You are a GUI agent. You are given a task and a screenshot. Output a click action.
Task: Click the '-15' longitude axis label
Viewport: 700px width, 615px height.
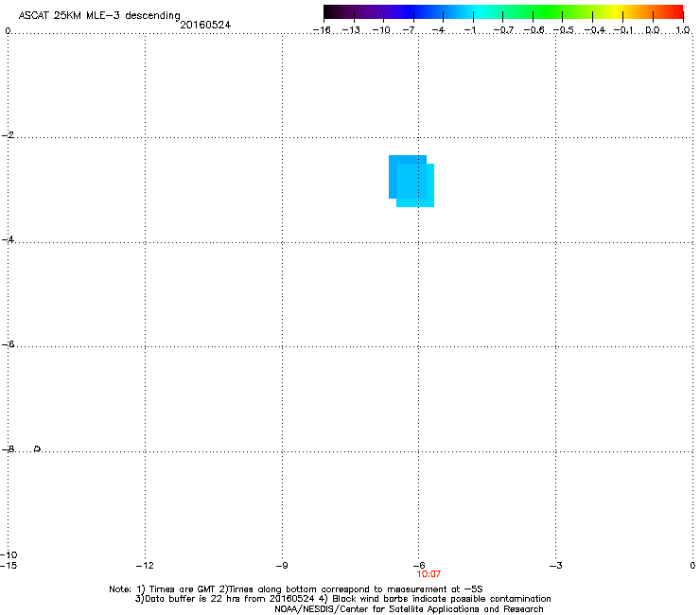[x=9, y=566]
